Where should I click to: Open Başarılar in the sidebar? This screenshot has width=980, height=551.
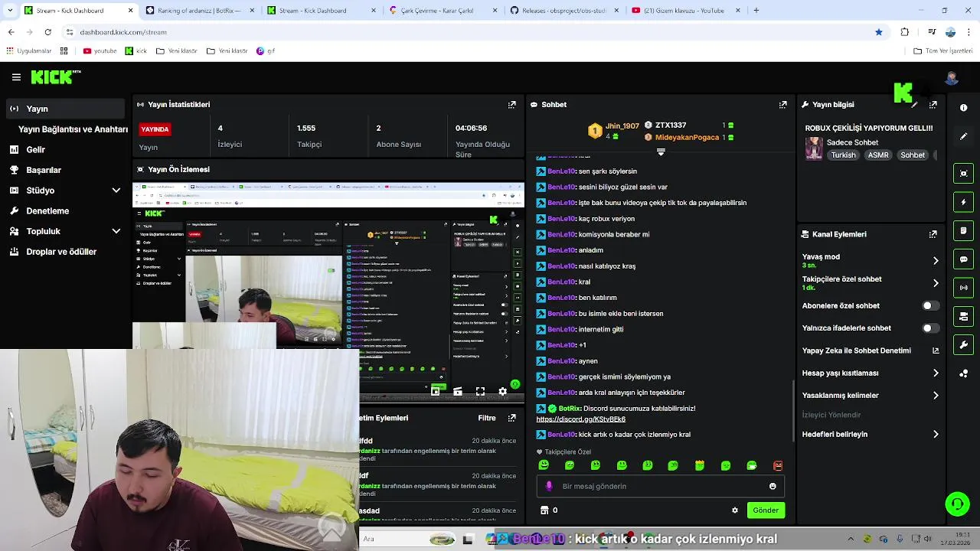click(x=64, y=170)
